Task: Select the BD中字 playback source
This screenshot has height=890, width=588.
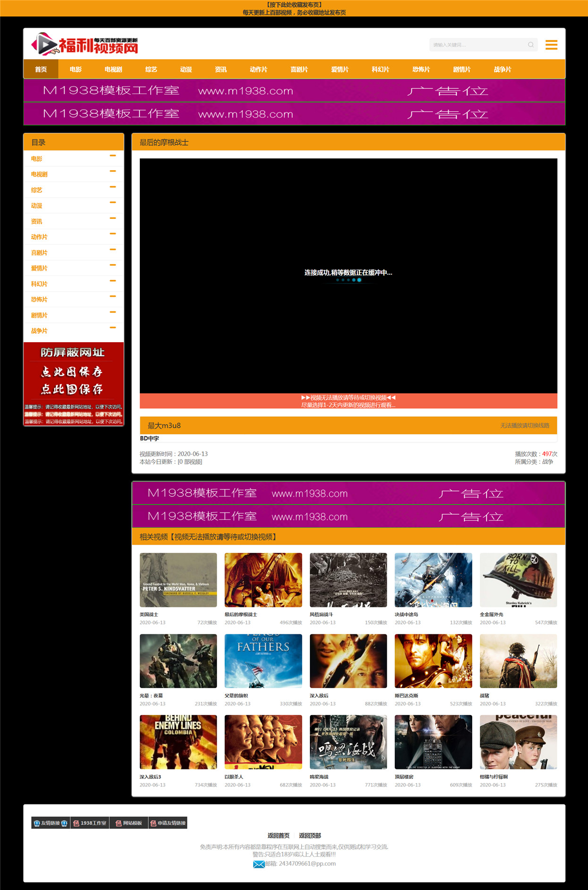Action: (149, 439)
